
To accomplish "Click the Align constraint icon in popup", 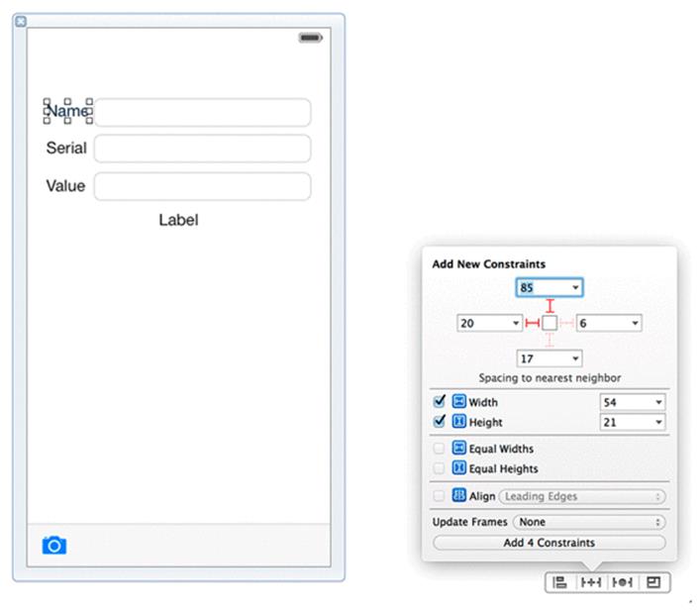I will click(x=459, y=495).
